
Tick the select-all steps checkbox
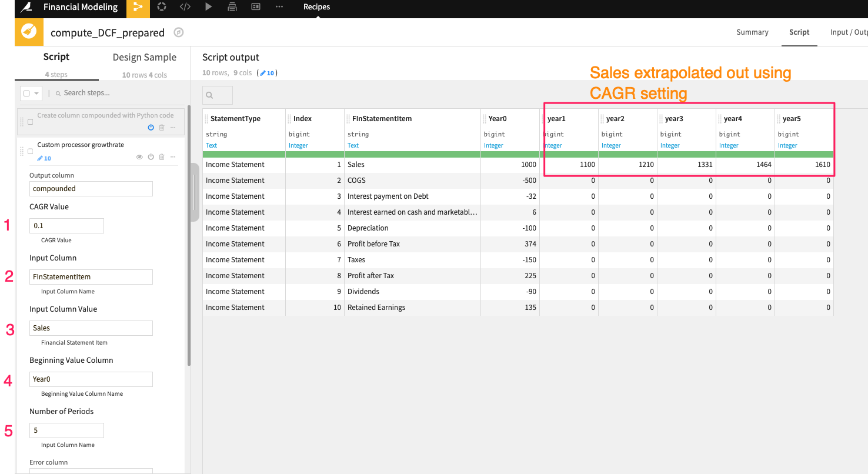[x=26, y=93]
